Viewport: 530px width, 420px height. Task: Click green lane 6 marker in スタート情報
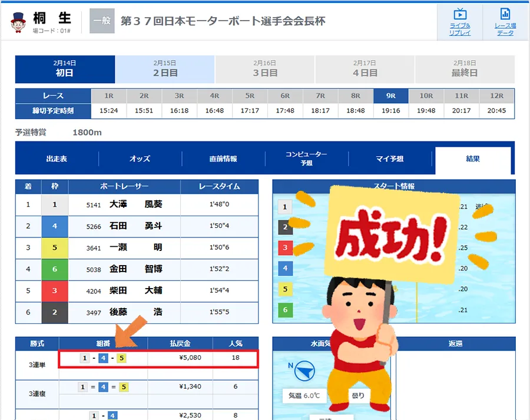(285, 310)
